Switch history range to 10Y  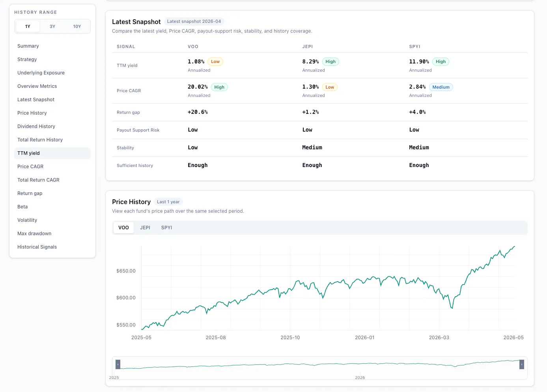click(x=77, y=26)
